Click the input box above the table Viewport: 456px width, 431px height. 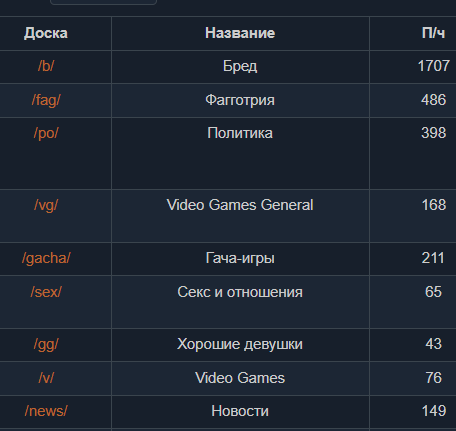click(x=103, y=2)
